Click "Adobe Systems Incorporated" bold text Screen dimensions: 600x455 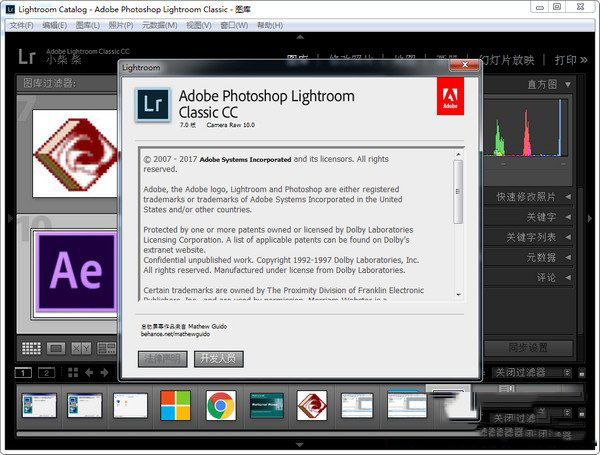coord(245,160)
